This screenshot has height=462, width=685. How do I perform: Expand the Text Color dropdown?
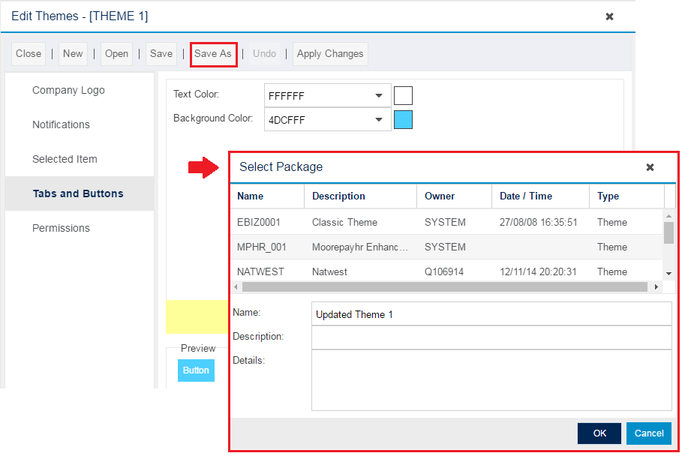click(x=378, y=96)
